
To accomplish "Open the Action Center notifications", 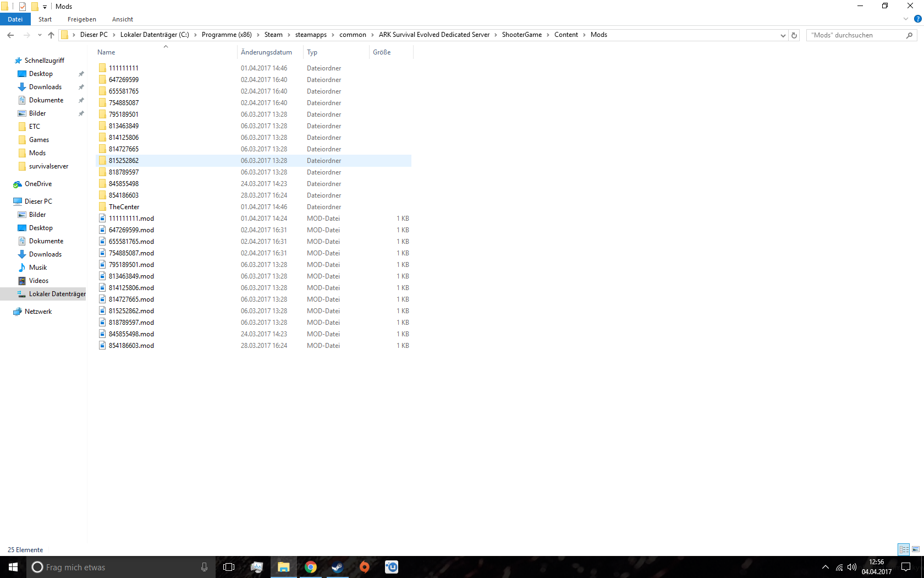I will click(x=906, y=567).
